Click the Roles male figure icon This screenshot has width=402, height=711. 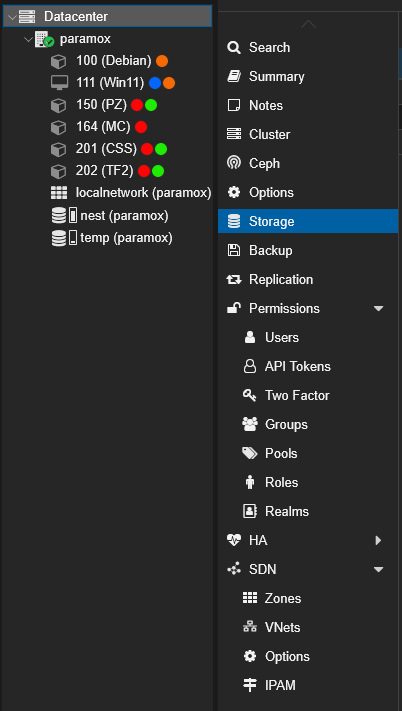click(250, 482)
